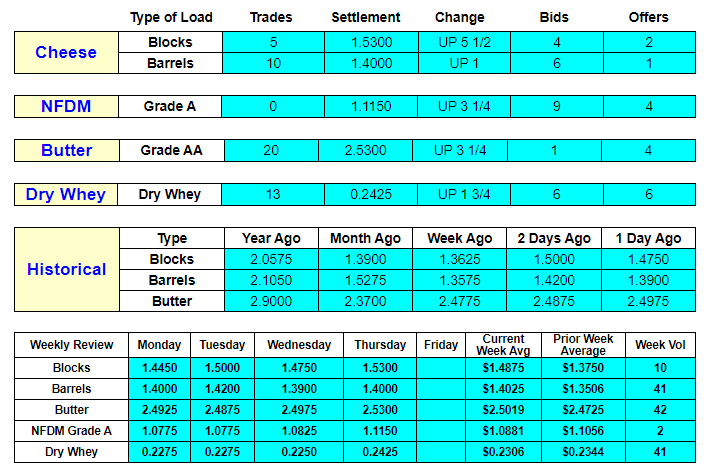Select Blocks settlement value 1.5300

tap(371, 42)
